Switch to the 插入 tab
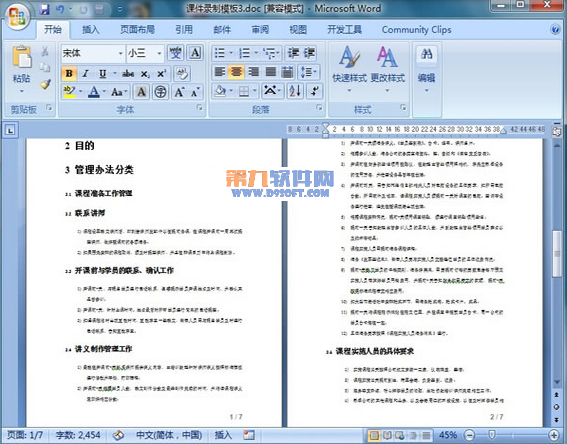567x444 pixels. 90,30
